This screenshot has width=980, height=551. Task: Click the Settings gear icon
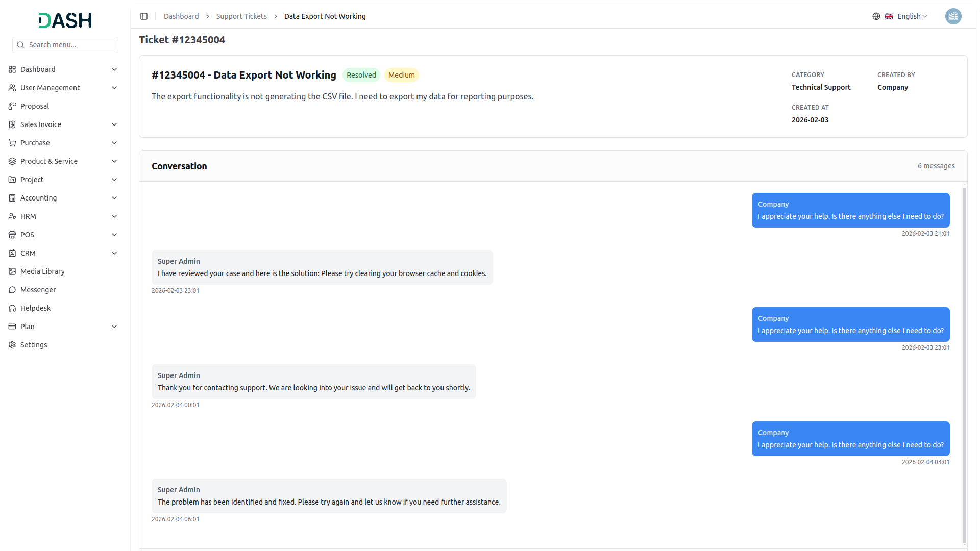pos(12,345)
